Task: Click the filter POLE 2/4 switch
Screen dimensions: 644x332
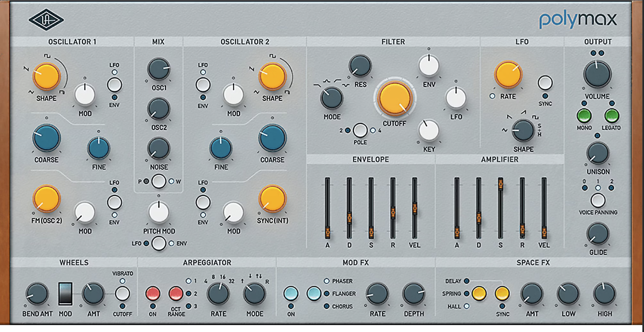Action: point(360,130)
